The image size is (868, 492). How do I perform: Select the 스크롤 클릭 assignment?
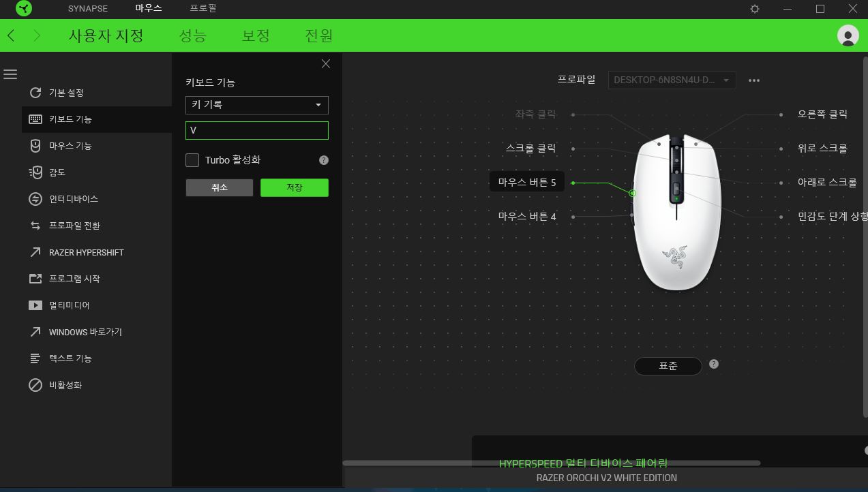point(530,148)
